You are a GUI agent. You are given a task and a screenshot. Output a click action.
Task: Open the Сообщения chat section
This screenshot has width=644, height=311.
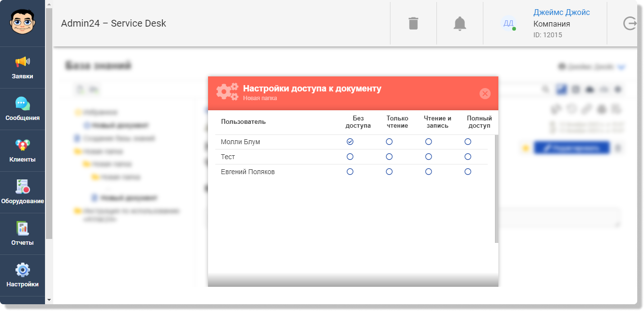[22, 109]
